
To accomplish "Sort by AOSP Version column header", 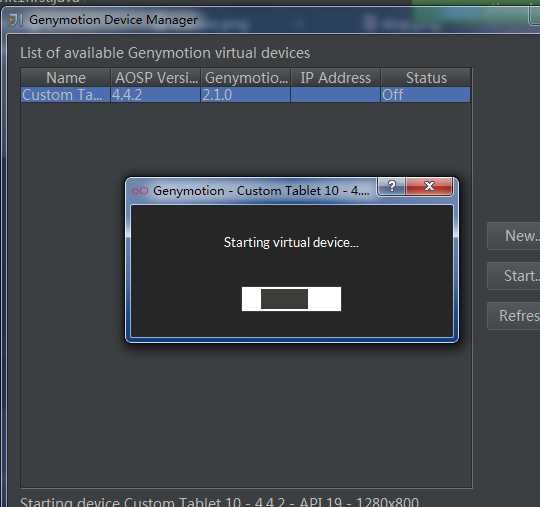I will click(155, 77).
